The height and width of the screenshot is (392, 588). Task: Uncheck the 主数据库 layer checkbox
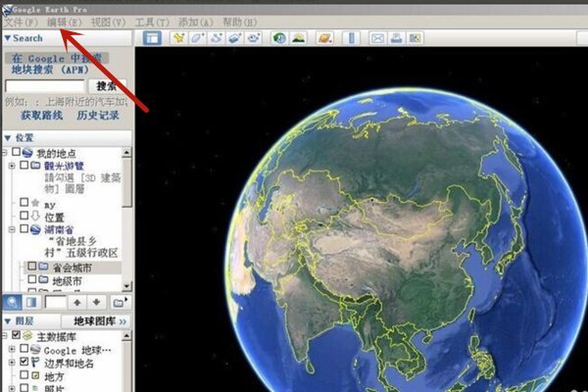click(x=16, y=335)
